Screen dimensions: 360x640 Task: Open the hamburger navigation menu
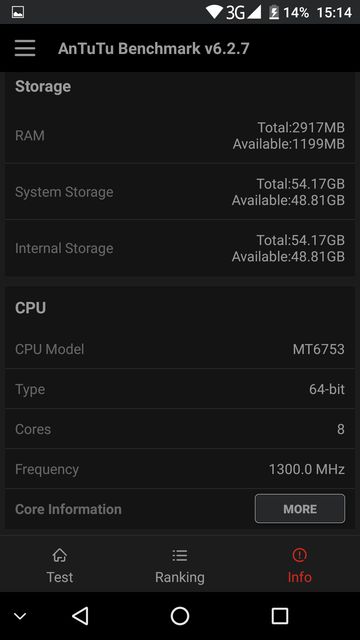[x=25, y=48]
